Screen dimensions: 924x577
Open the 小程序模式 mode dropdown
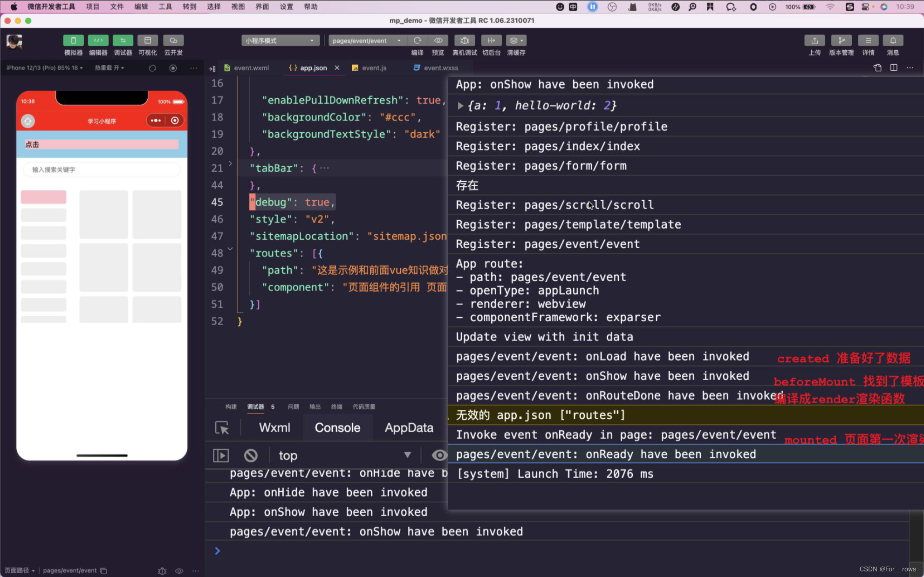280,41
